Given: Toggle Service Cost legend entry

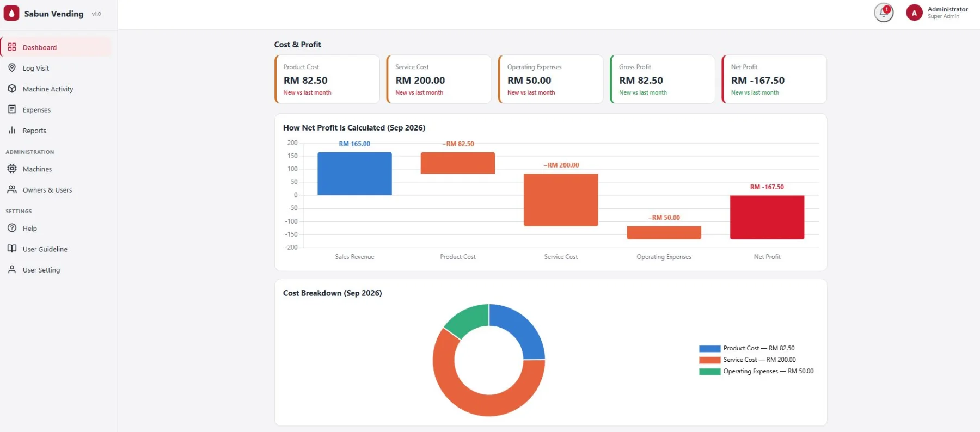Looking at the screenshot, I should (x=748, y=360).
